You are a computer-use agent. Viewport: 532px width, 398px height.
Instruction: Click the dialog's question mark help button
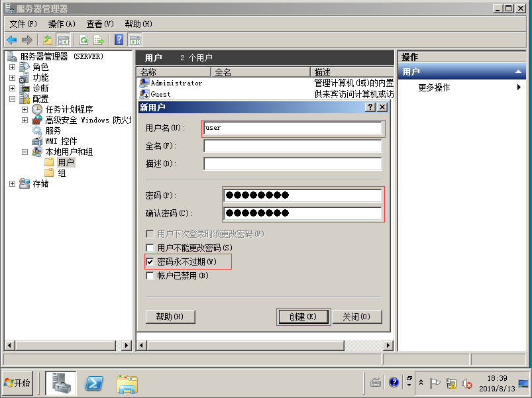pos(371,107)
